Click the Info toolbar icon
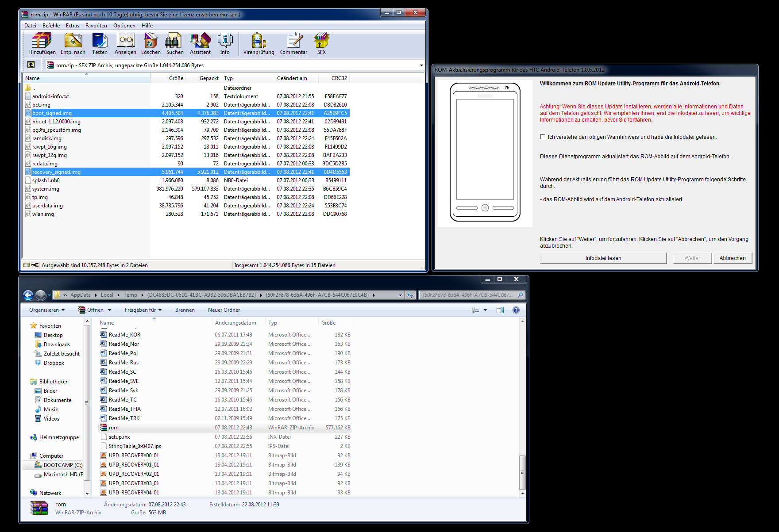This screenshot has width=779, height=532. pos(225,43)
